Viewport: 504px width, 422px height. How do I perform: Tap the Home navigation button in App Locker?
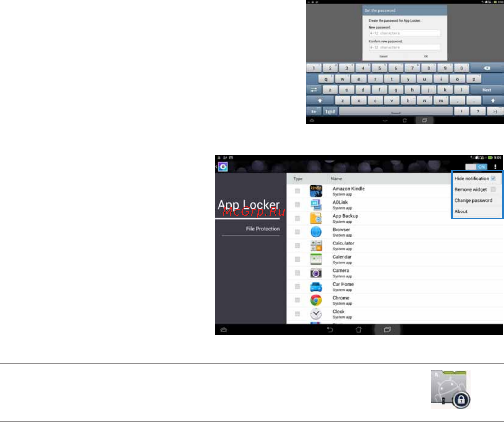[358, 330]
